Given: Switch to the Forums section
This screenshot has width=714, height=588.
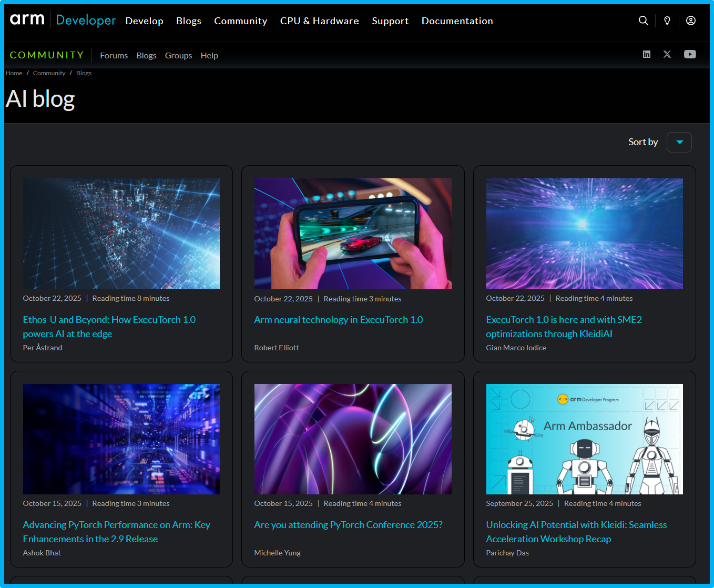Looking at the screenshot, I should click(114, 55).
